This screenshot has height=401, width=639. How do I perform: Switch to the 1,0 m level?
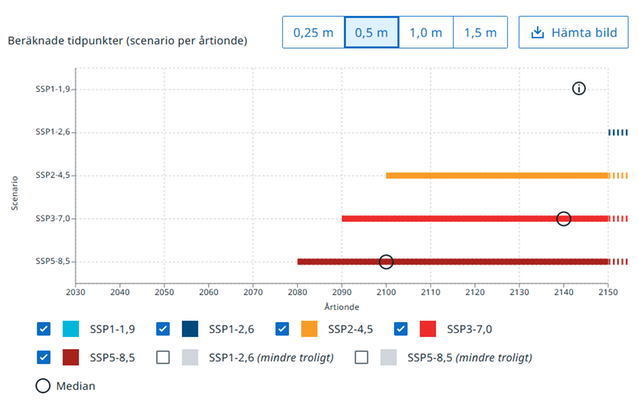(x=426, y=33)
